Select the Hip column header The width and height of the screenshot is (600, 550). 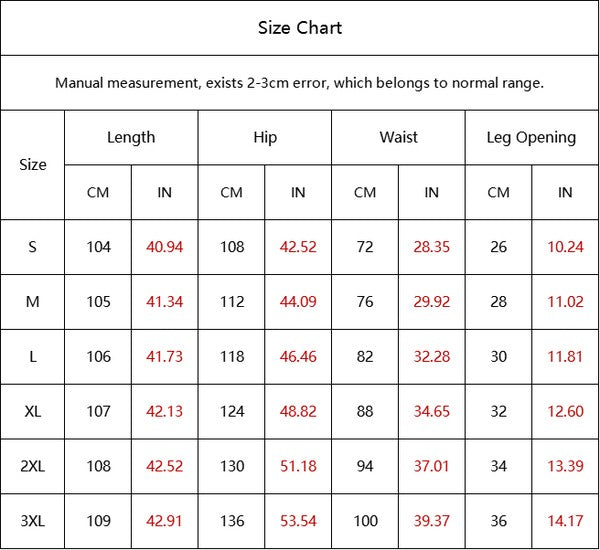265,137
